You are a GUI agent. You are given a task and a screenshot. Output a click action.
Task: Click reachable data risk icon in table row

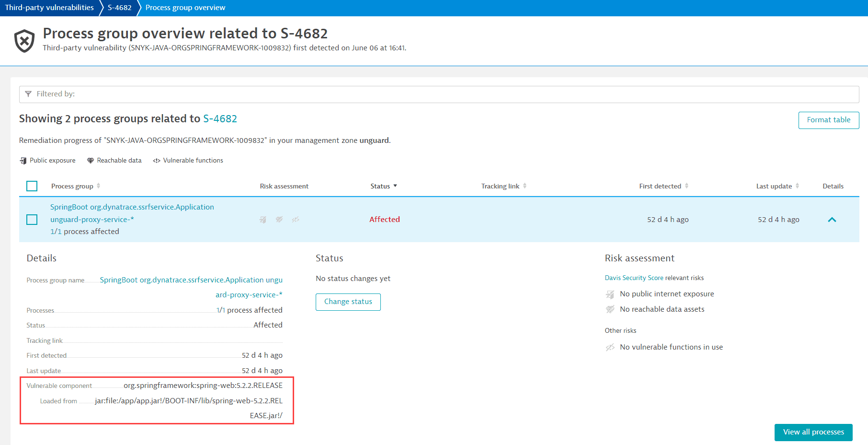point(279,220)
